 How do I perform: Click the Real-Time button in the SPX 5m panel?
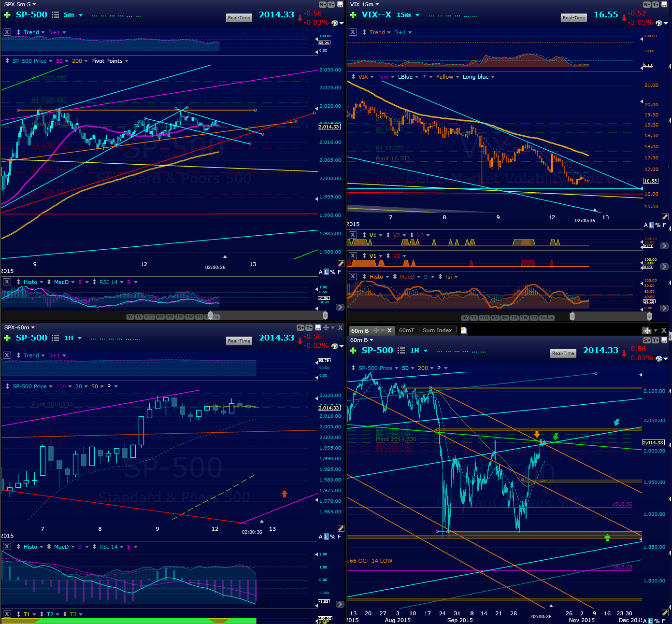(x=239, y=18)
